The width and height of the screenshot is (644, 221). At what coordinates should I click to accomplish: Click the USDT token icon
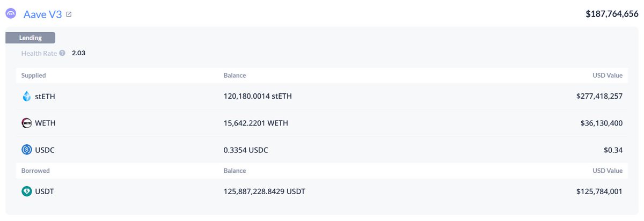(27, 191)
